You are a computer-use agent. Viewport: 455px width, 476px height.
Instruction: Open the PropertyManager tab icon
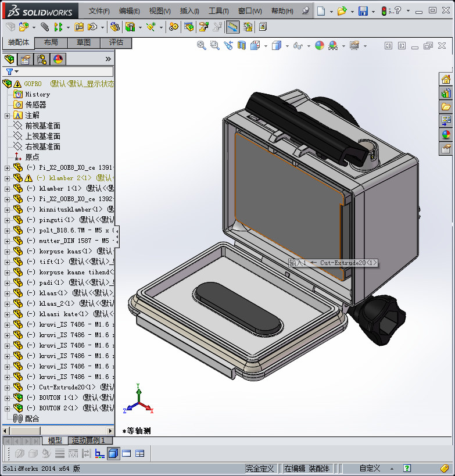click(x=25, y=59)
